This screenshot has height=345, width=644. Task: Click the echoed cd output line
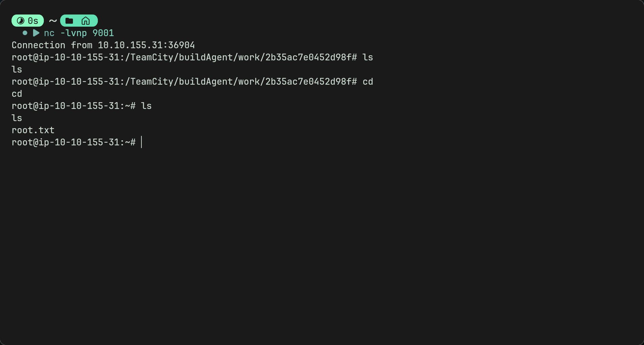17,94
